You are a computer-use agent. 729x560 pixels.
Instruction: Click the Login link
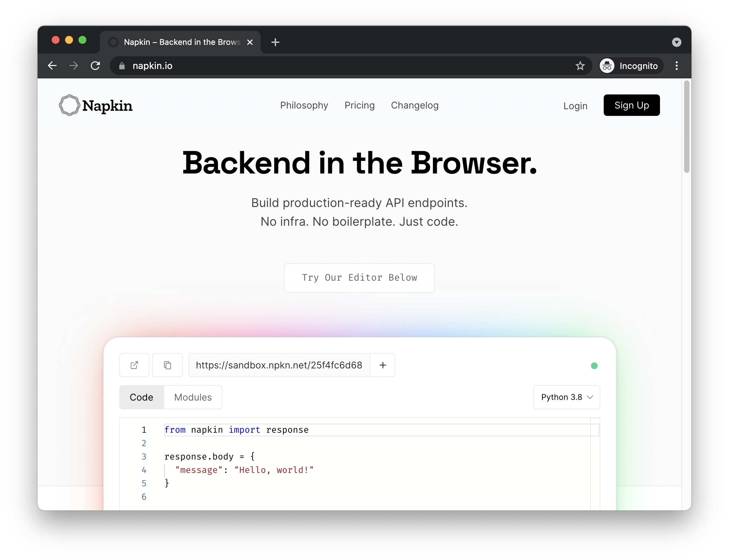[x=575, y=106]
